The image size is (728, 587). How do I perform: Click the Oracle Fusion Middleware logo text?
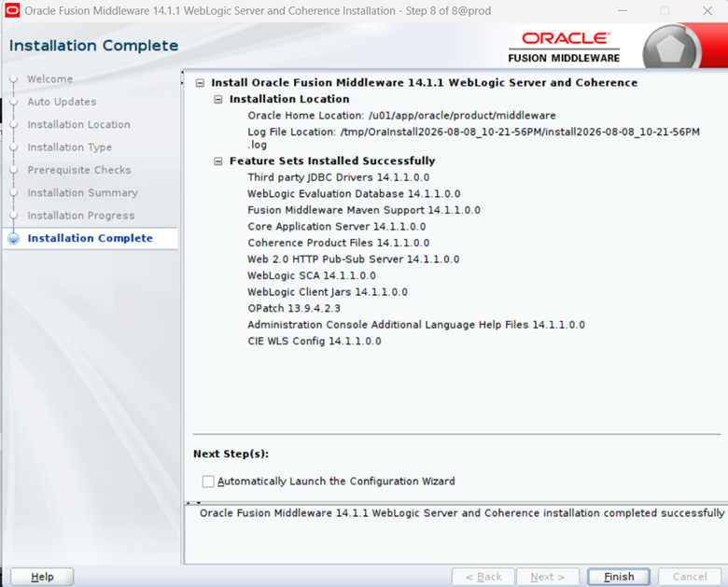564,47
